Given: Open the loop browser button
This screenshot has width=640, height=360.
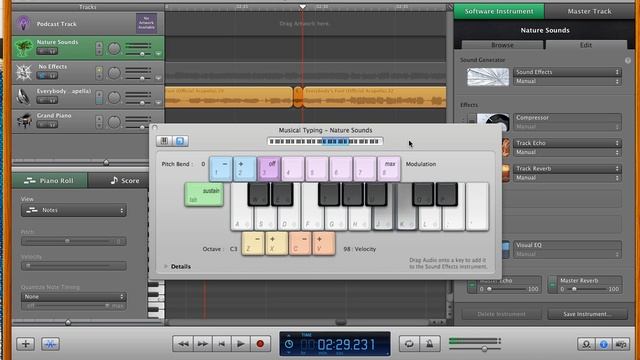Looking at the screenshot, I should [x=586, y=344].
